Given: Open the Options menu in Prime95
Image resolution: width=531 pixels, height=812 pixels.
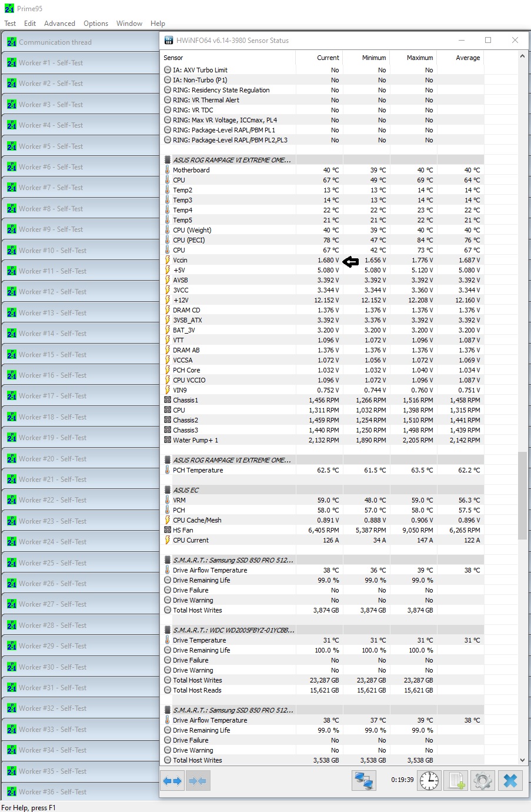Looking at the screenshot, I should [x=96, y=24].
